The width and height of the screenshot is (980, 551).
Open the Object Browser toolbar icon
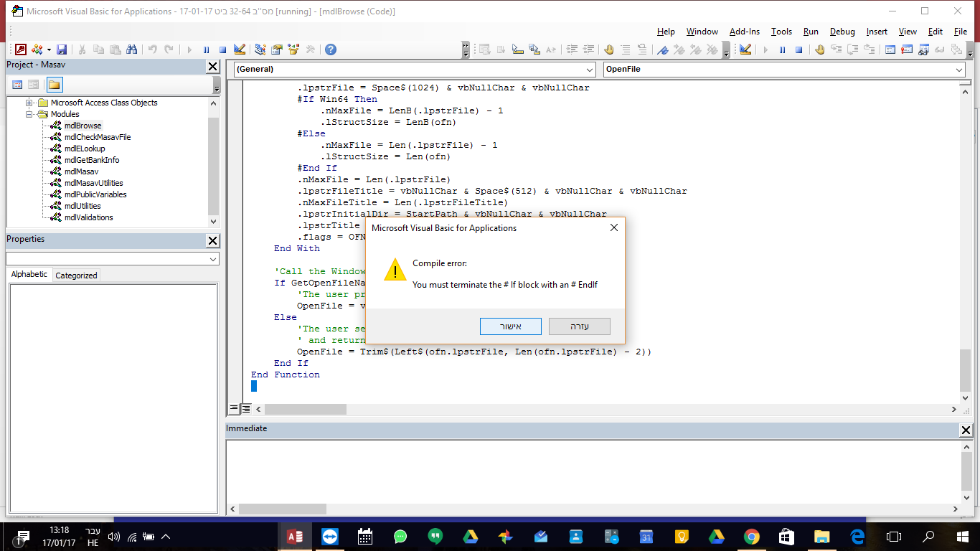click(x=293, y=50)
